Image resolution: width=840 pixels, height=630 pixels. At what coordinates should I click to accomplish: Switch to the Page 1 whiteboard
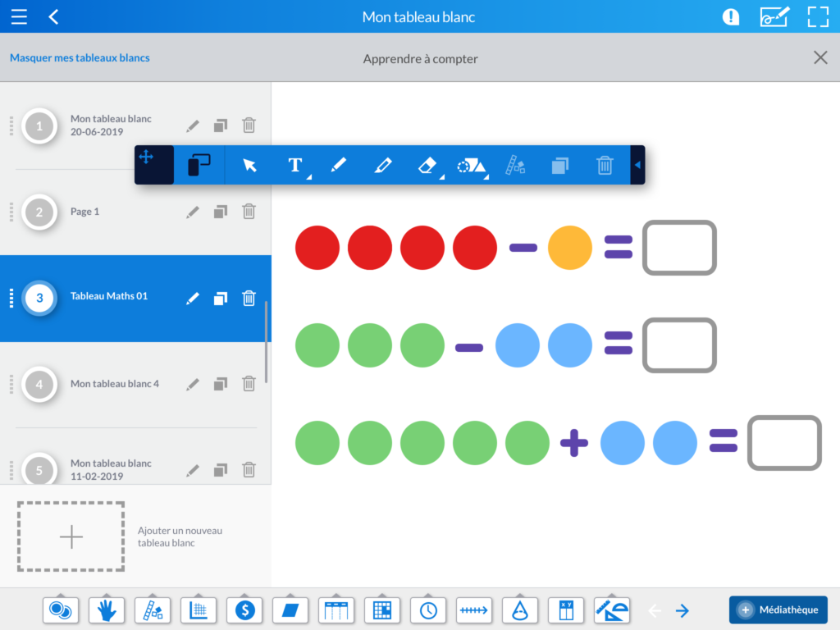[x=85, y=212]
